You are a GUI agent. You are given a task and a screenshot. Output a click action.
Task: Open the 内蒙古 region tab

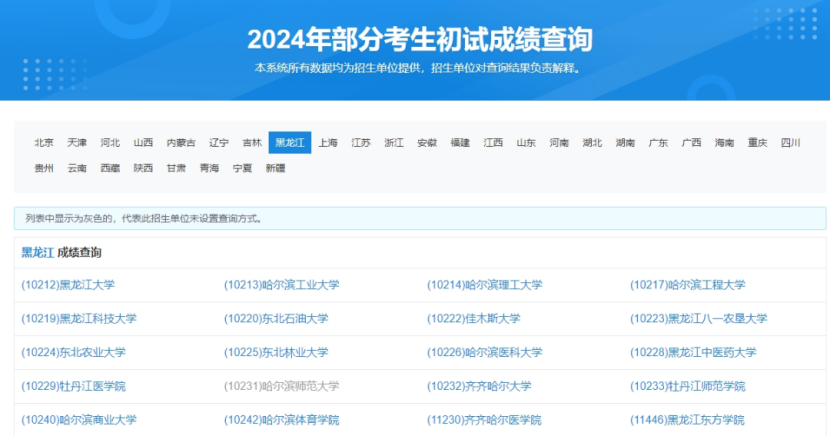click(x=181, y=142)
